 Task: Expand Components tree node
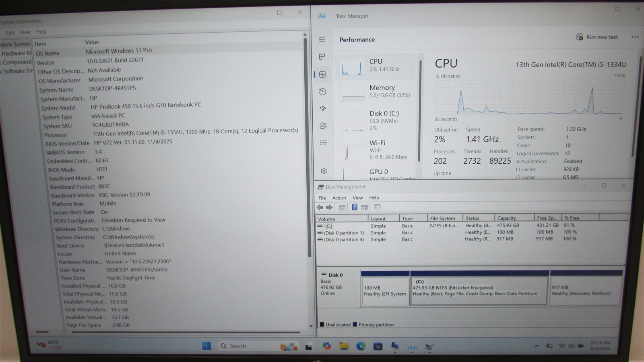pyautogui.click(x=16, y=62)
